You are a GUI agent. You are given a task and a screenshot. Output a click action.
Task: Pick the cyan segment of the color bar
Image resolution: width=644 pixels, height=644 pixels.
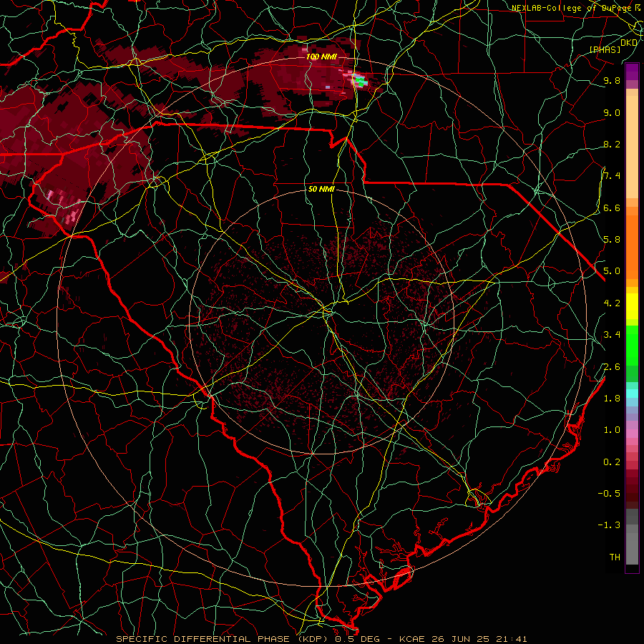pyautogui.click(x=632, y=394)
